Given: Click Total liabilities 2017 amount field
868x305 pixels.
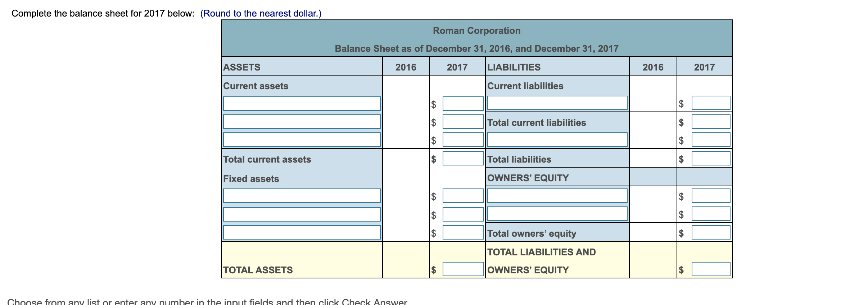Looking at the screenshot, I should point(711,158).
